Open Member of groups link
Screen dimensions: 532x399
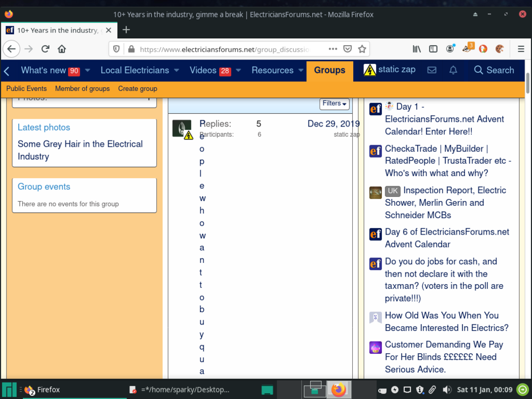point(82,88)
